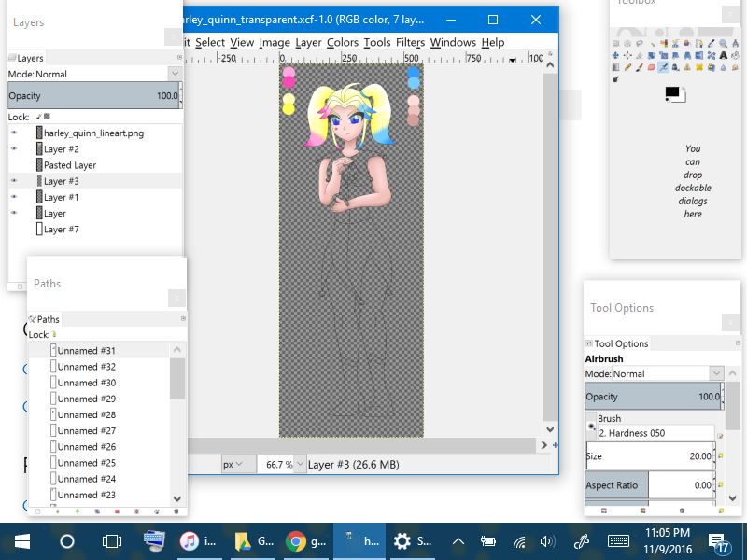Viewport: 747px width, 560px height.
Task: Select the Flip tool
Action: [699, 55]
